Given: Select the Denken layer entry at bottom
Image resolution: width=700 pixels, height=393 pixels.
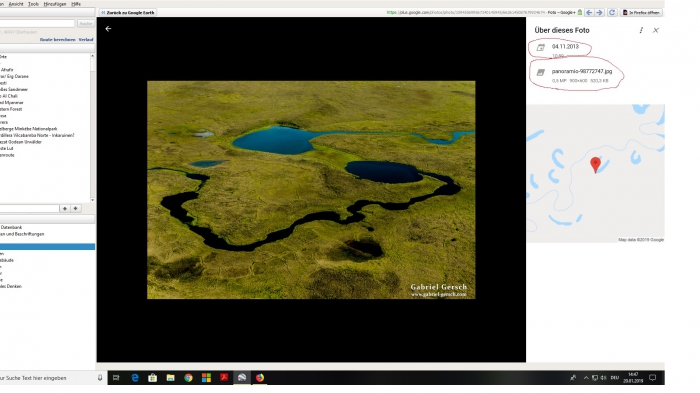Looking at the screenshot, I should 11,286.
